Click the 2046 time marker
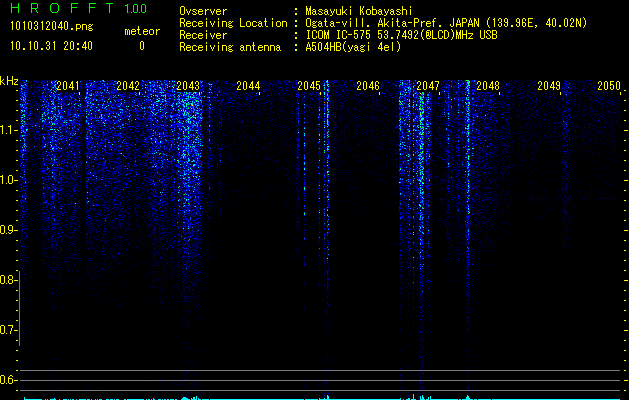The width and height of the screenshot is (629, 400). [368, 86]
